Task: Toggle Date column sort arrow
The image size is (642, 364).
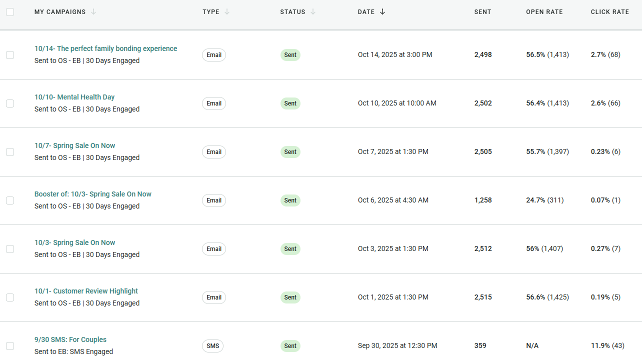Action: [382, 12]
